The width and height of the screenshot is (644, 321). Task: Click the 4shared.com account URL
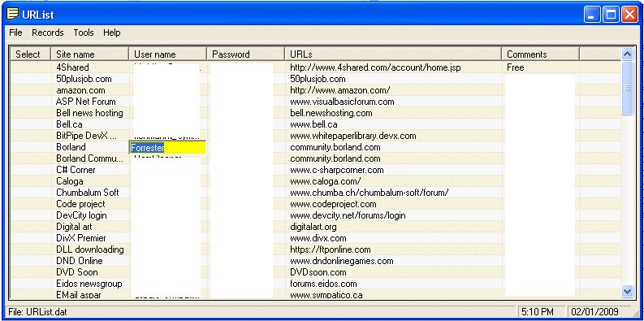[375, 67]
